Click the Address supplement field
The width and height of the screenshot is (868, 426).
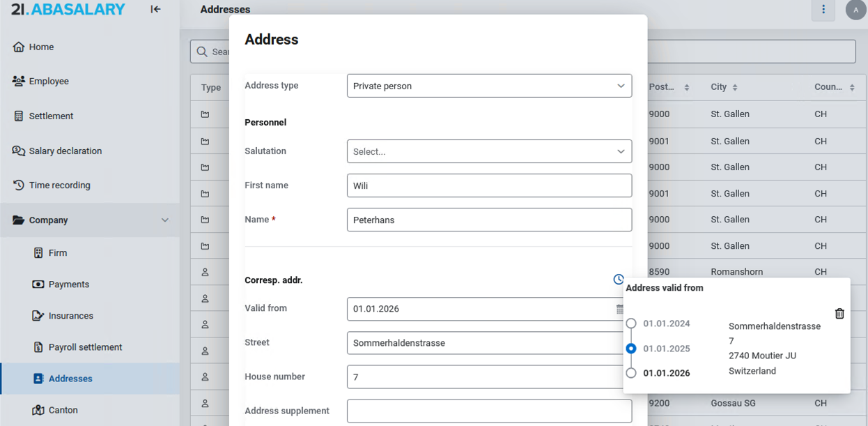(x=489, y=411)
